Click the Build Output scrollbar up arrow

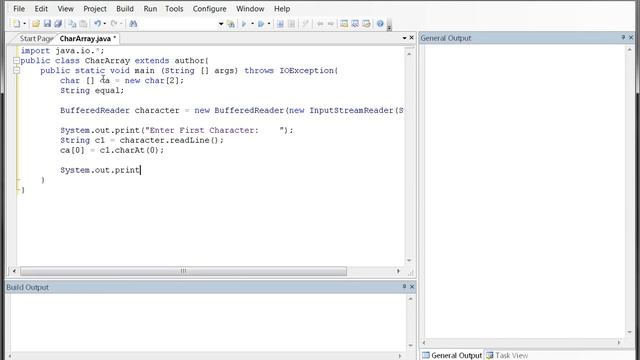click(411, 299)
